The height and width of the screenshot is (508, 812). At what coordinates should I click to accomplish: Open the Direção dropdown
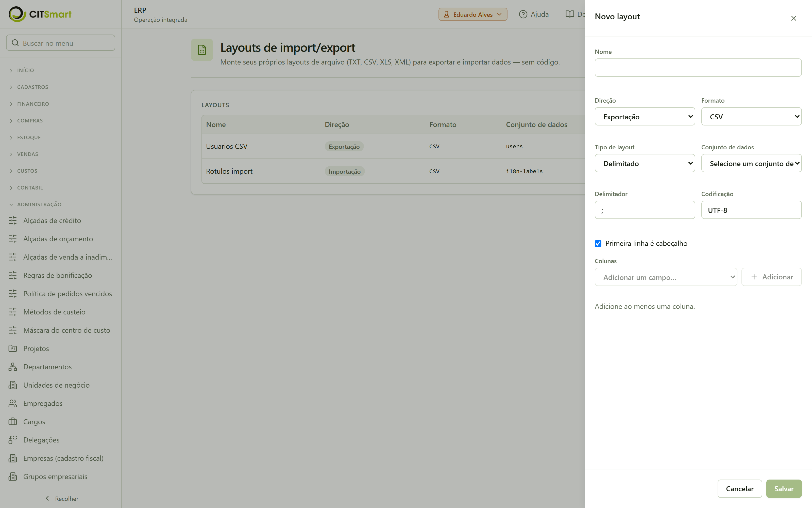[645, 117]
